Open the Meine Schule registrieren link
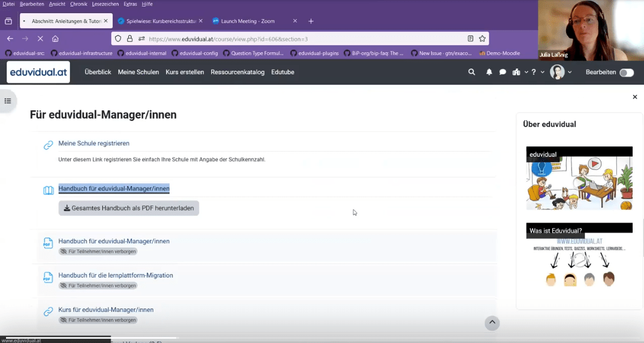The width and height of the screenshot is (644, 343). tap(93, 143)
